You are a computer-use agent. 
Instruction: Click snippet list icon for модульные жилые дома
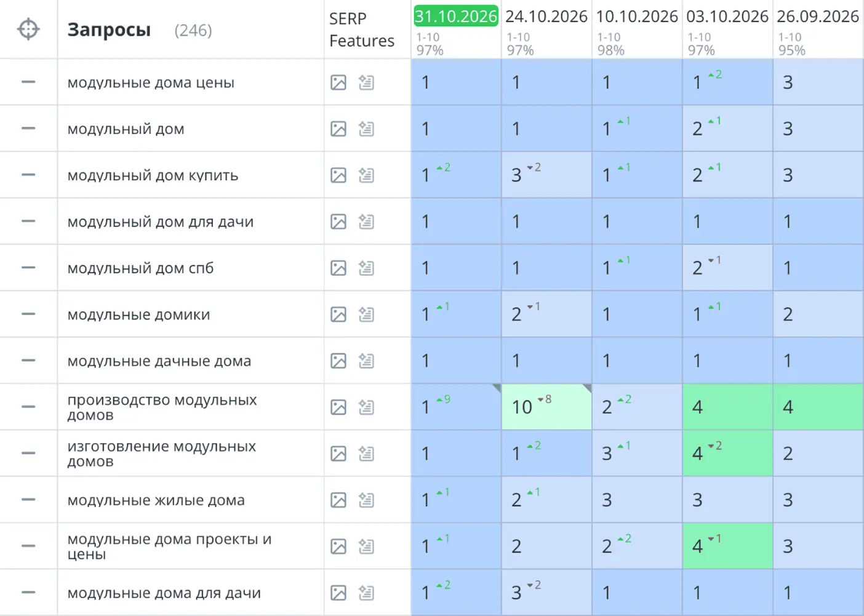(366, 500)
